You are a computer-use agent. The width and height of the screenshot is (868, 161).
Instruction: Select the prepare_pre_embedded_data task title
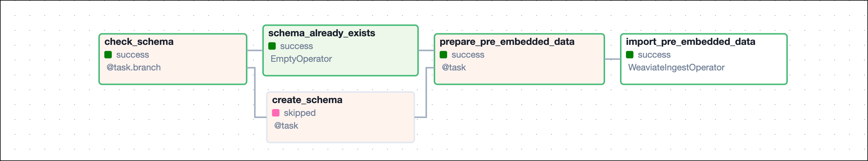(507, 42)
